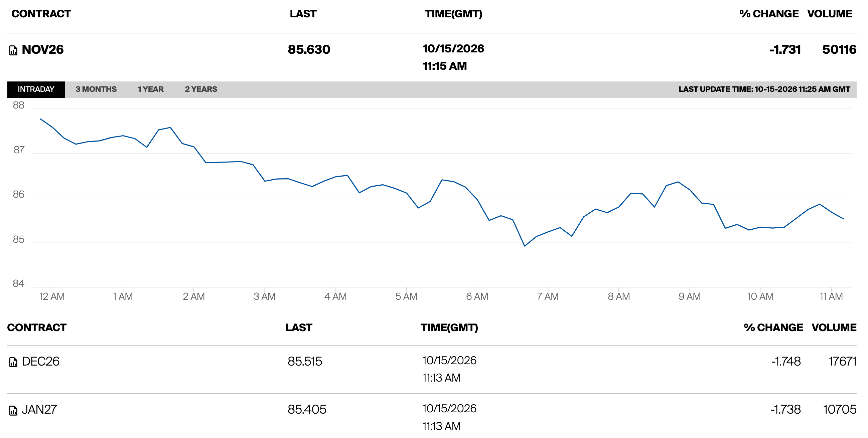Click the 12 AM x-axis label
This screenshot has height=438, width=868.
point(52,296)
